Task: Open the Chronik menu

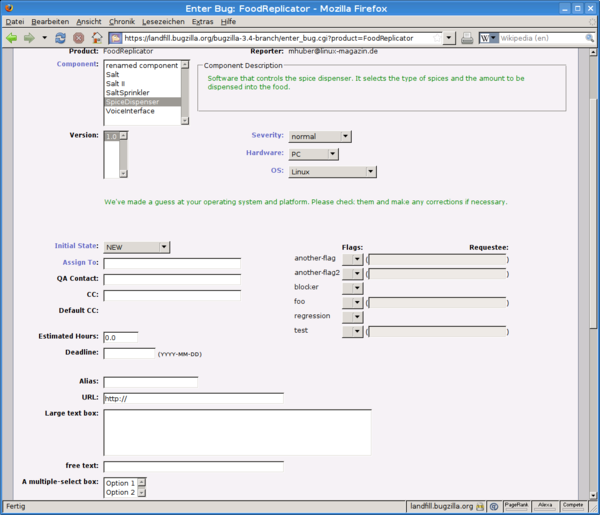Action: (122, 21)
